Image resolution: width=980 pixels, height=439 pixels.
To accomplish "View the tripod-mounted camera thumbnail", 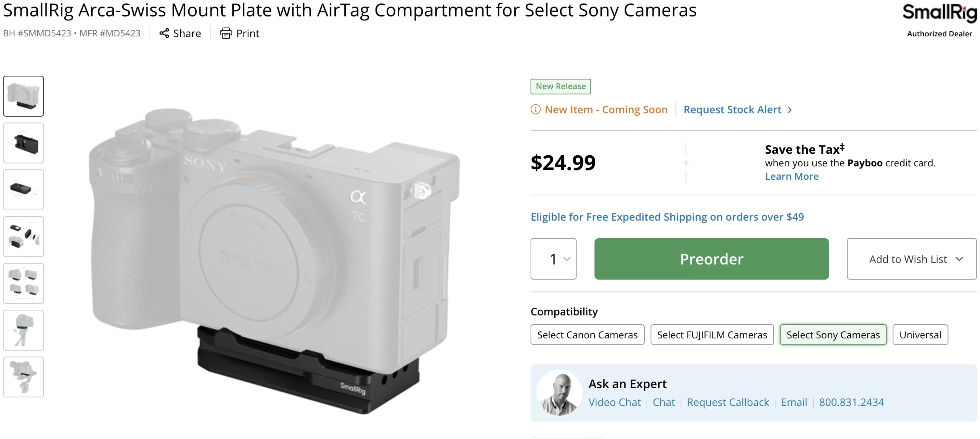I will 23,330.
